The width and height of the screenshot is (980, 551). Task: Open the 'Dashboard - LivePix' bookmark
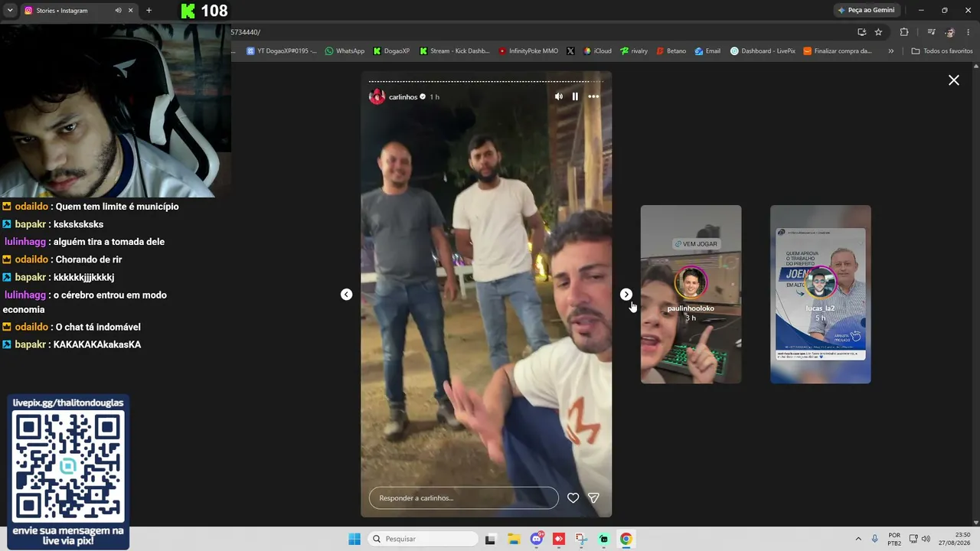[763, 51]
